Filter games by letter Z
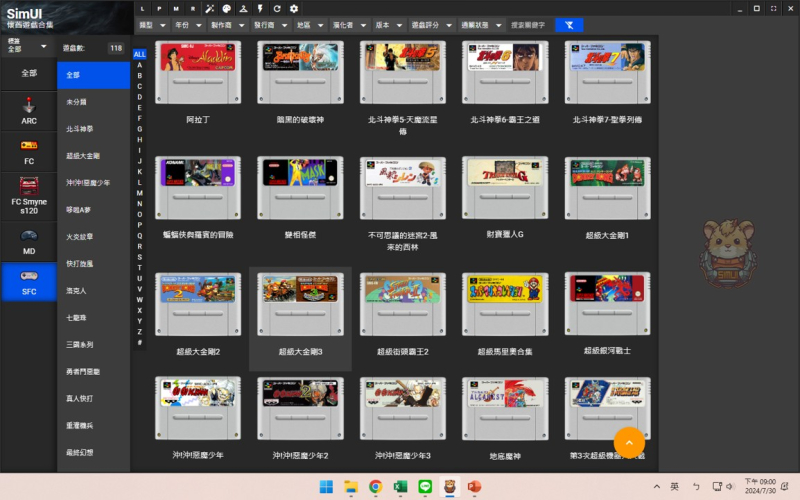800x500 pixels. coord(139,332)
